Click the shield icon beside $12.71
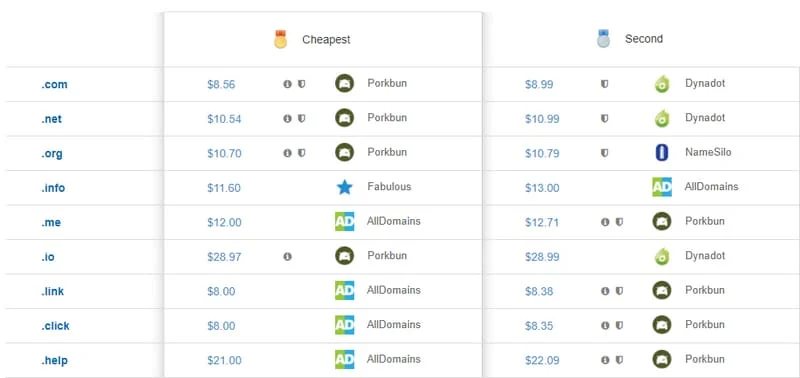The image size is (800, 378). coord(619,222)
